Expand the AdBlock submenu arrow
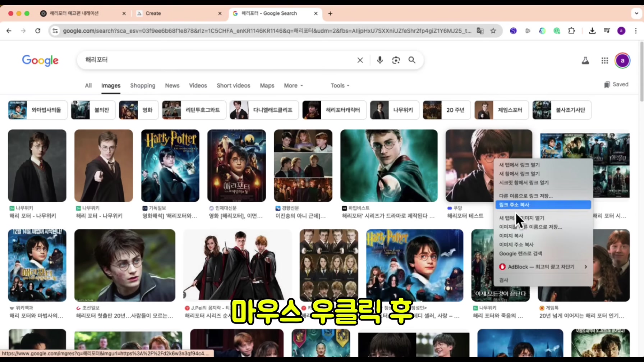Screen dimensions: 644x362 [586, 267]
